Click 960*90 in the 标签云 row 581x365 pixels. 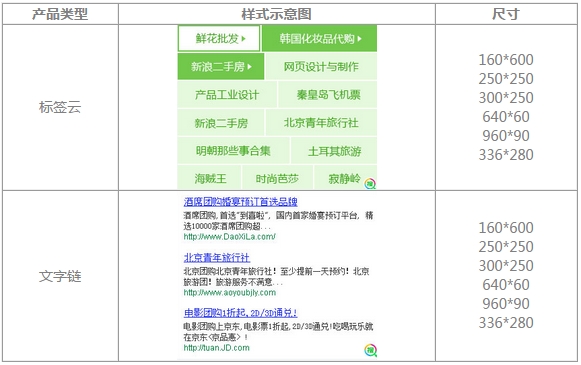(506, 136)
